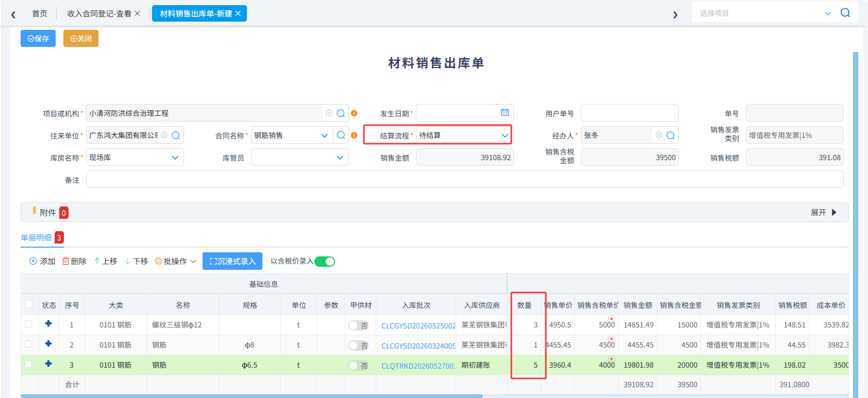Click the blue plus icon on row 1
This screenshot has height=398, width=868.
point(48,323)
